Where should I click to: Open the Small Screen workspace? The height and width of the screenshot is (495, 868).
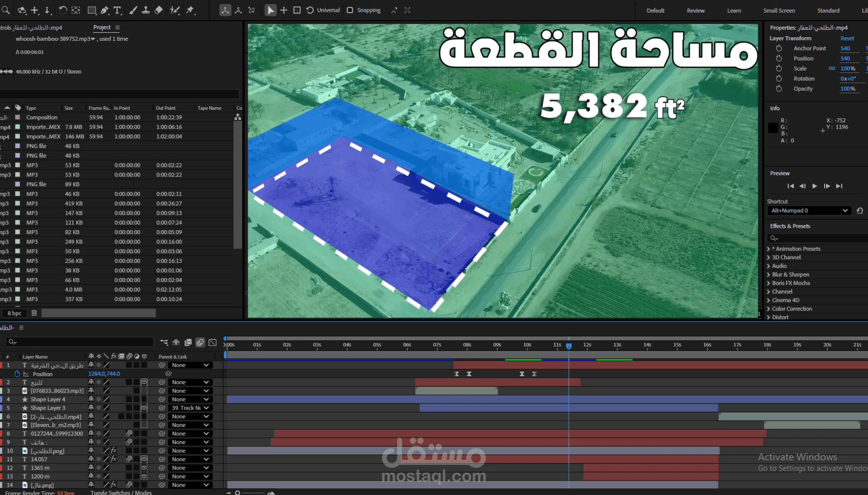pos(780,10)
